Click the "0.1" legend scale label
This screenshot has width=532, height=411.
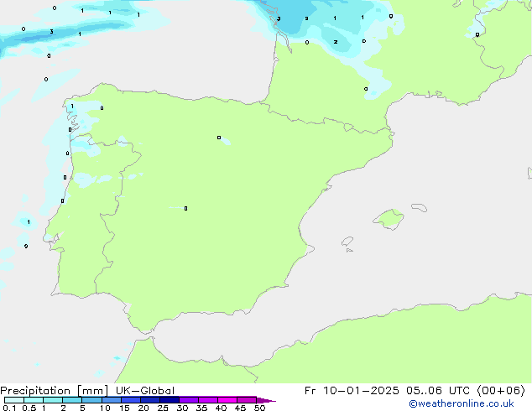pos(9,408)
